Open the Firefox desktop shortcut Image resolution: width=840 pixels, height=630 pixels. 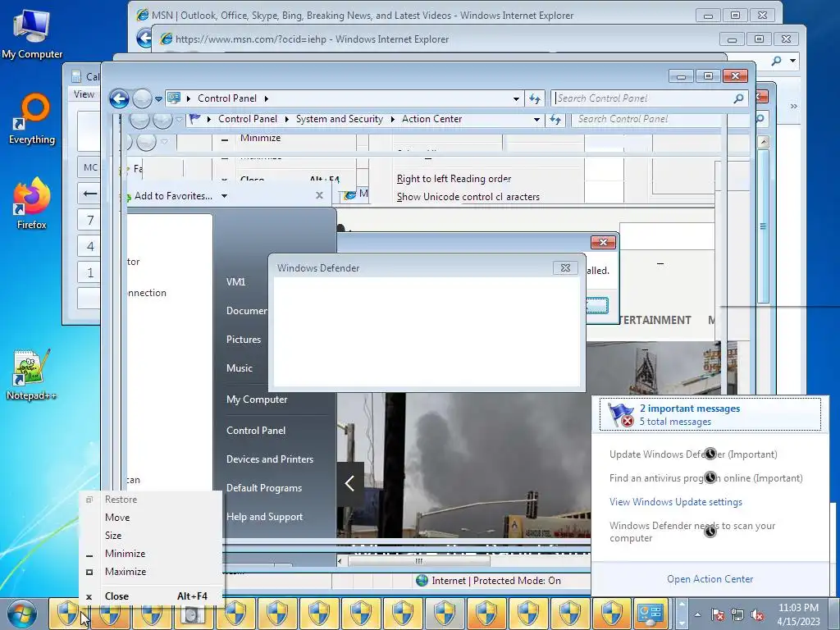coord(32,203)
